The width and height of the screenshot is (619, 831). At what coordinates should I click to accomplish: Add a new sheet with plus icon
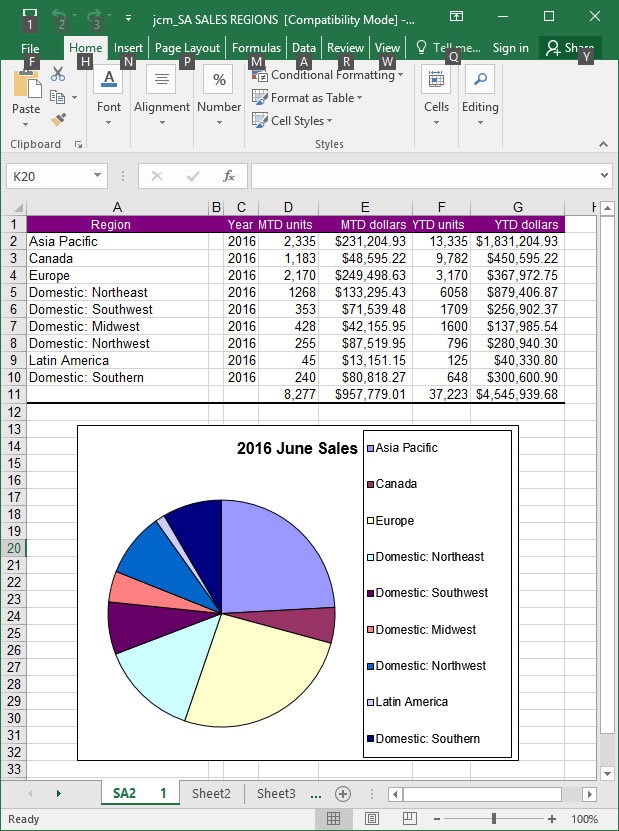[x=343, y=793]
